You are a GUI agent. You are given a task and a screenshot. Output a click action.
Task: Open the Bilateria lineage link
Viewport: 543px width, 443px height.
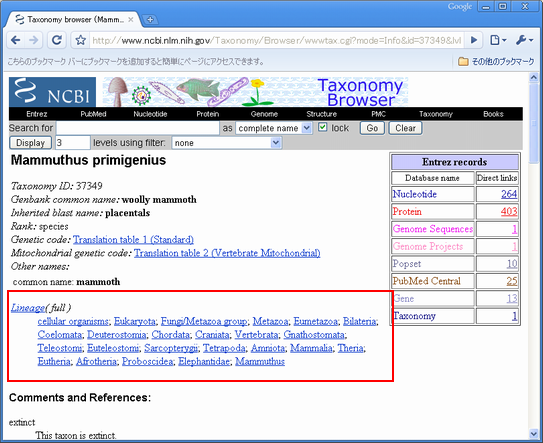pyautogui.click(x=359, y=321)
